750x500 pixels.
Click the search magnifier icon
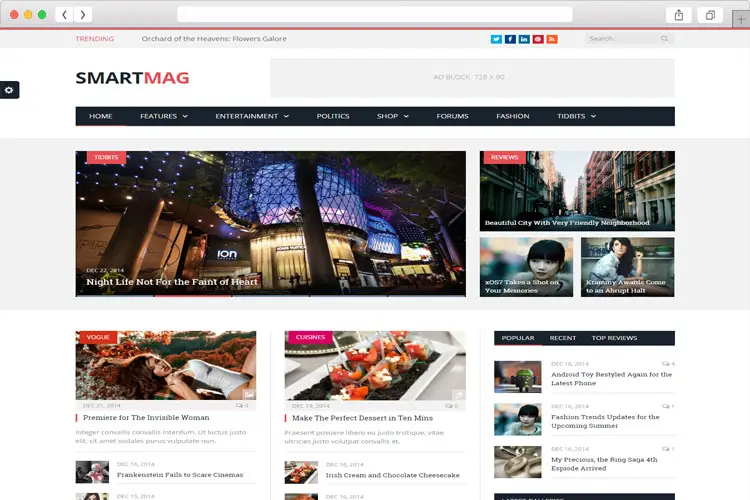coord(664,38)
